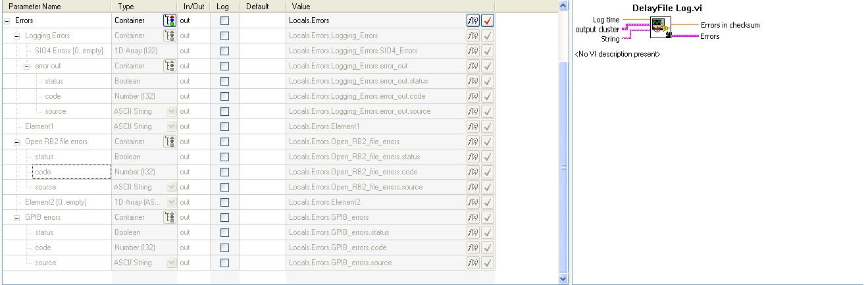The height and width of the screenshot is (285, 868).
Task: Click f(x) icon for GPIB_errors container value
Action: tap(472, 217)
